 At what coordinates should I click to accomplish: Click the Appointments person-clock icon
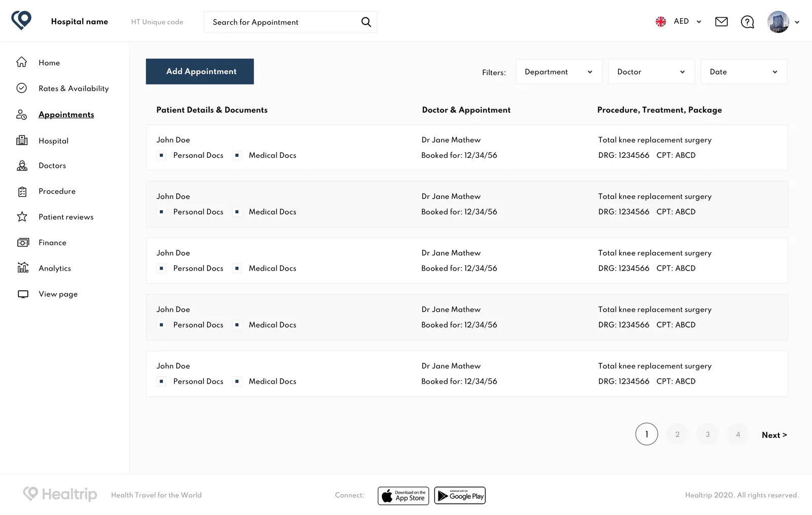(21, 114)
